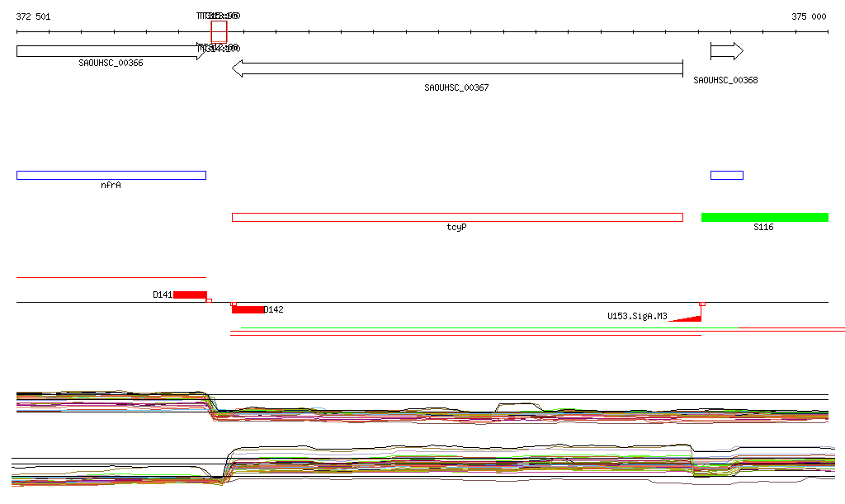Select the green S116 segment bar

click(765, 218)
